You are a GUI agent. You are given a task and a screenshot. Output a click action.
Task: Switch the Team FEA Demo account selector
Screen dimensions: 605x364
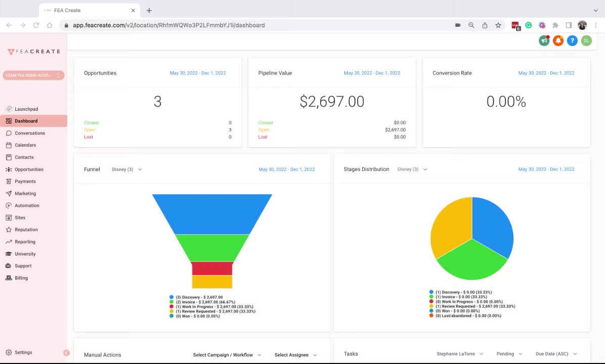33,75
